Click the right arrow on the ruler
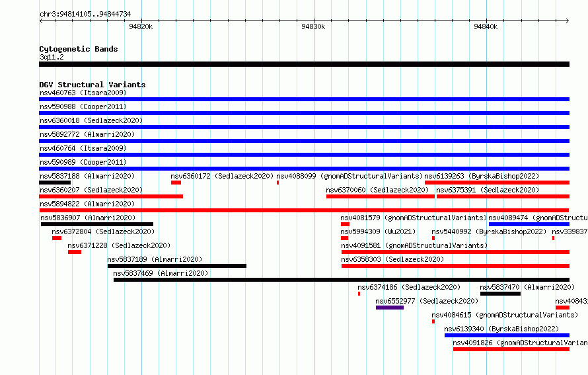 pos(568,21)
